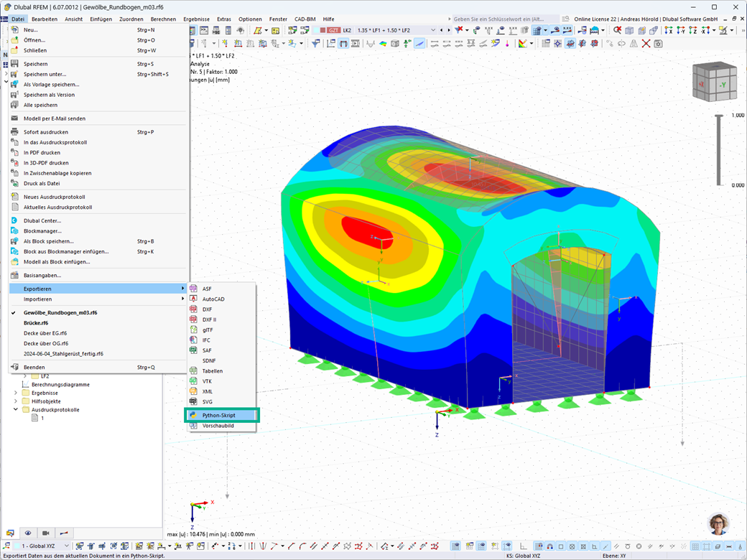Click the color scale bar in the legend

tap(718, 150)
